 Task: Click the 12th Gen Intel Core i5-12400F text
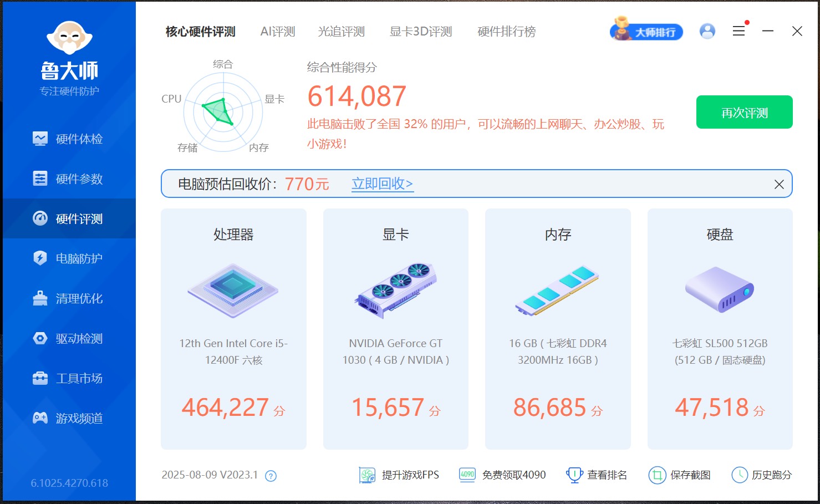click(x=233, y=352)
